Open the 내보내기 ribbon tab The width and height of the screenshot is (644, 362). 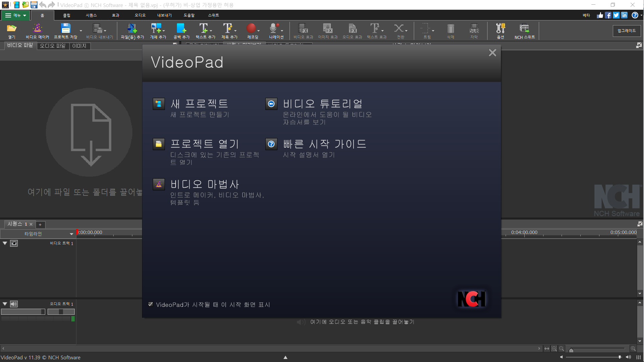pos(164,15)
